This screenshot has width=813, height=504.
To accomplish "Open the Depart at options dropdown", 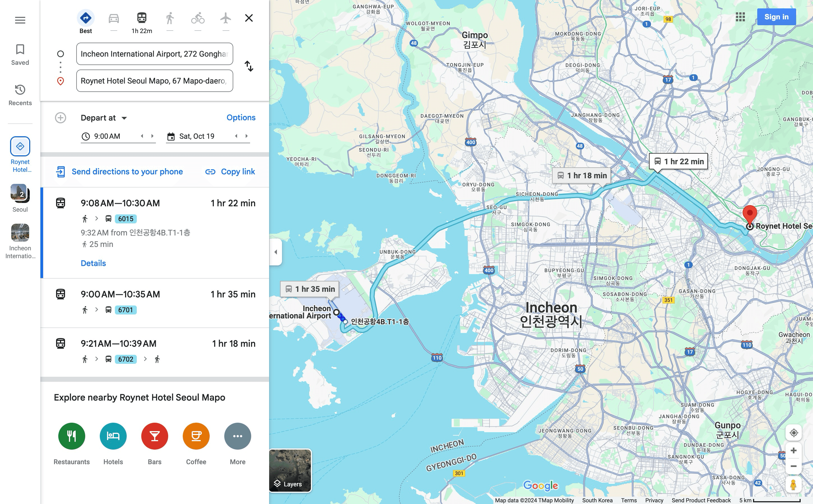I will pyautogui.click(x=104, y=117).
